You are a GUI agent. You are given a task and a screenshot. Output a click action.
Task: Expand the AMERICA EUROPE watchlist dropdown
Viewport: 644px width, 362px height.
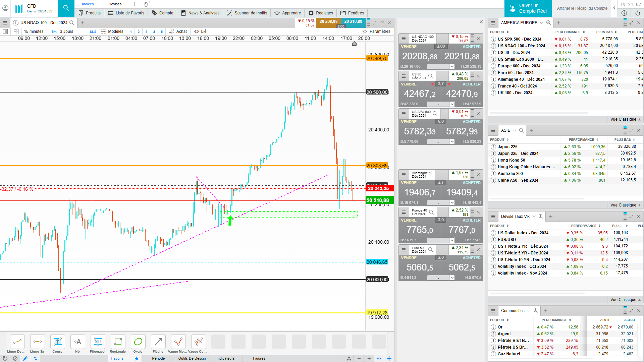tap(541, 23)
